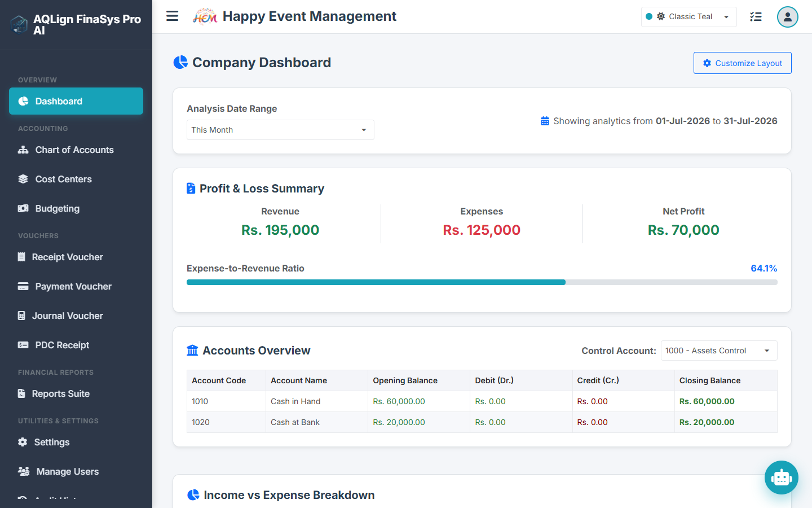
Task: Open the Classic Teal theme dropdown
Action: coord(689,17)
